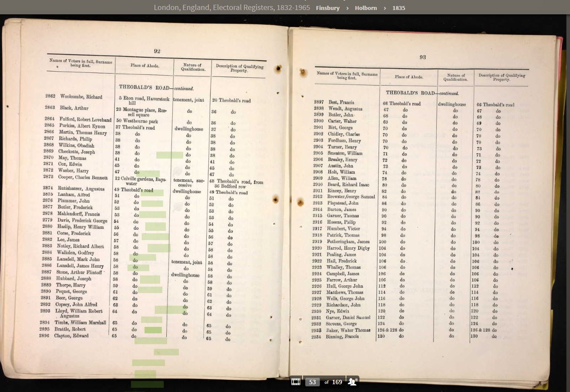570x392 pixels.
Task: Open the people index panel icon
Action: [x=353, y=382]
